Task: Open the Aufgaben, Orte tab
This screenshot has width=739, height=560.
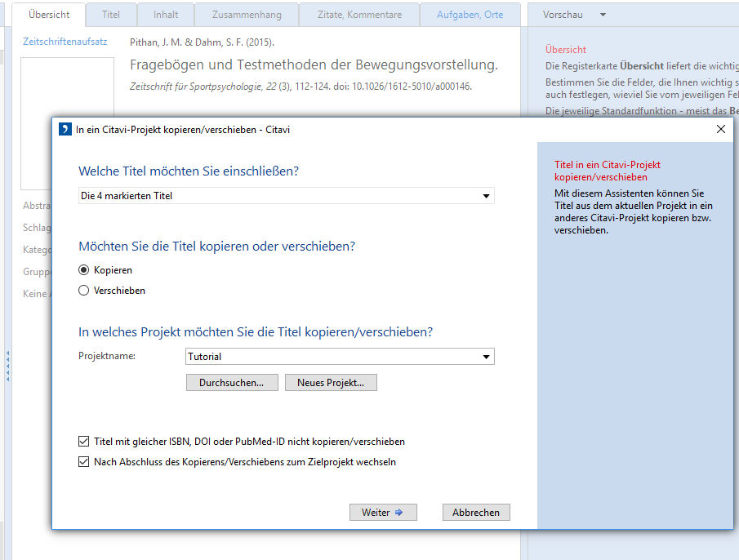Action: tap(470, 15)
